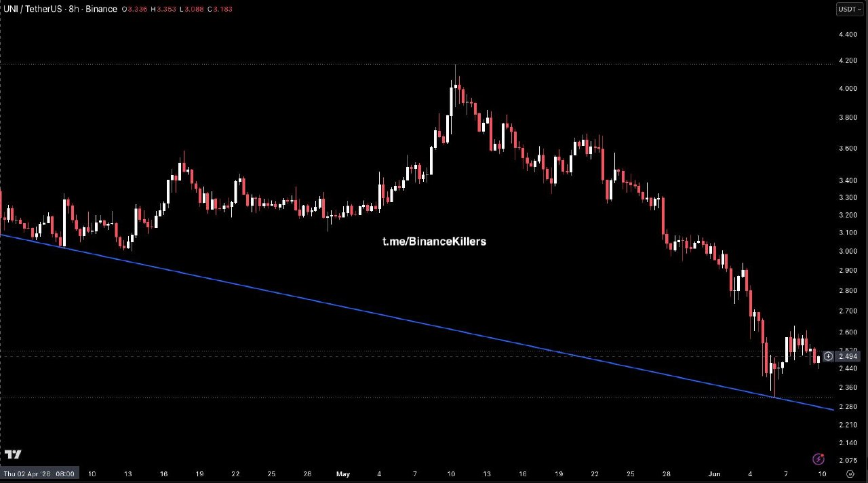Screen dimensions: 868x483
Task: Click the 4.400 price axis label
Action: click(848, 34)
